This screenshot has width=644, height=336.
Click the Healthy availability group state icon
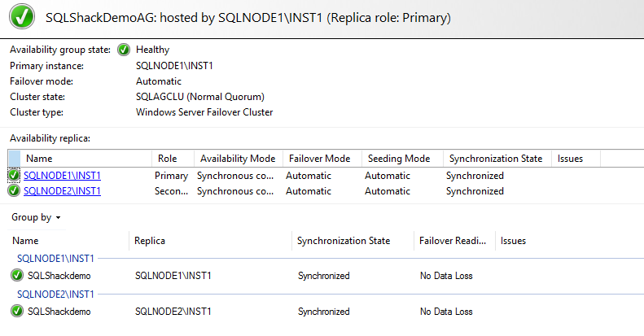tap(124, 50)
